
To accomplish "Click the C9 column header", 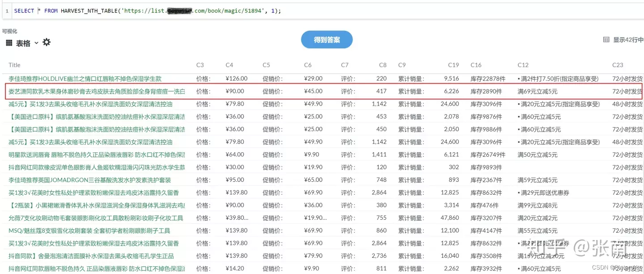I will [402, 65].
